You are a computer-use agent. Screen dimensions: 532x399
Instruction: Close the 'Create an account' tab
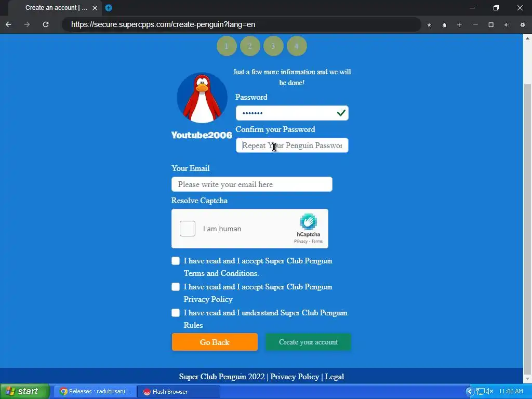tap(95, 8)
